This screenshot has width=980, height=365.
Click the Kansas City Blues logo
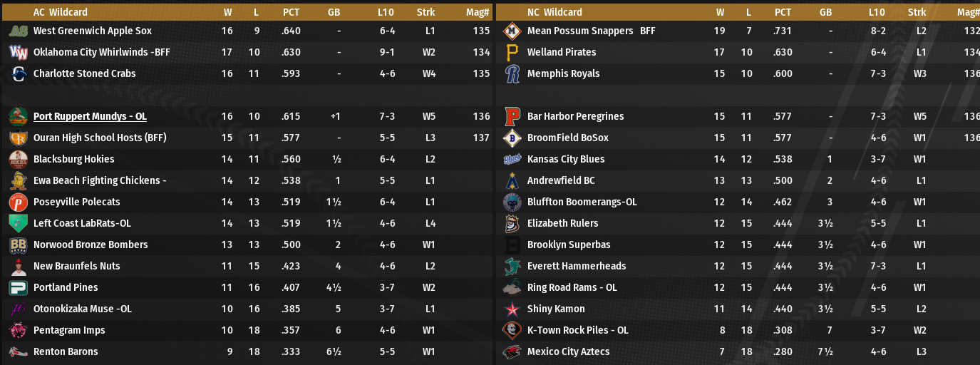point(512,160)
